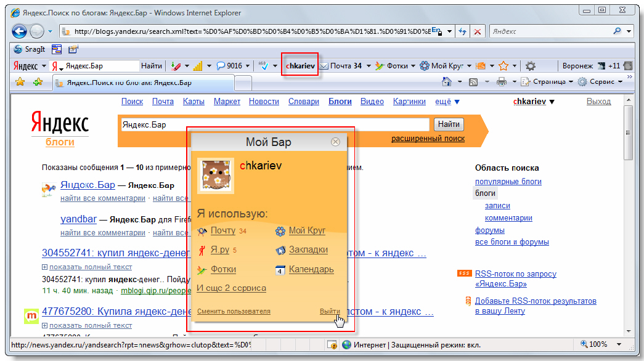Open the address bar history dropdown arrow
The height and width of the screenshot is (361, 644).
pos(449,31)
